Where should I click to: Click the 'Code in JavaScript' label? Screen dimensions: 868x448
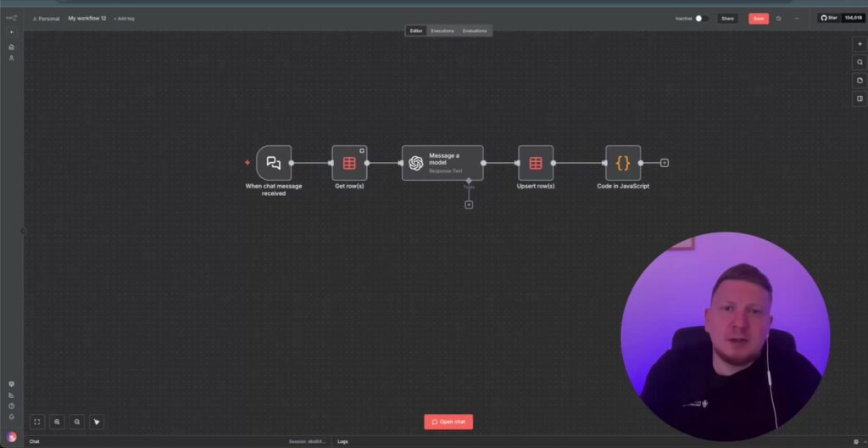[623, 187]
